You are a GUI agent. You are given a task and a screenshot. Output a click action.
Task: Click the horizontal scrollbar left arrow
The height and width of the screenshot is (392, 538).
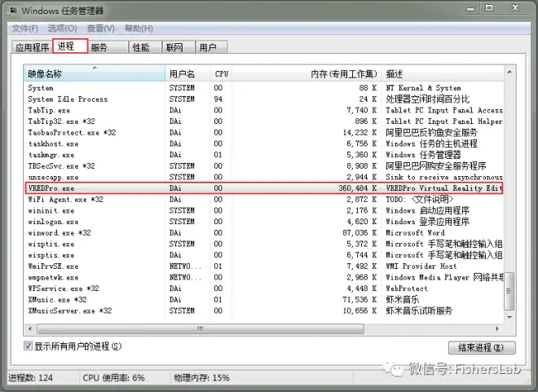click(x=30, y=329)
